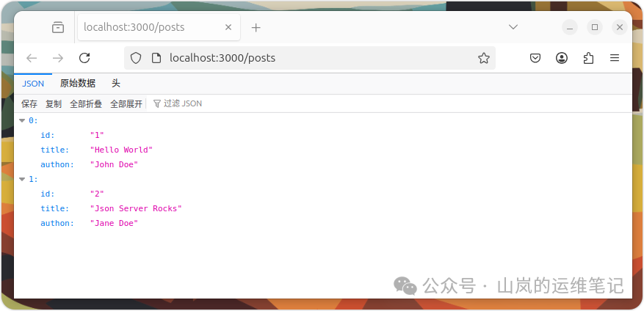Viewport: 644px width, 311px height.
Task: Go back one page
Action: tap(32, 58)
